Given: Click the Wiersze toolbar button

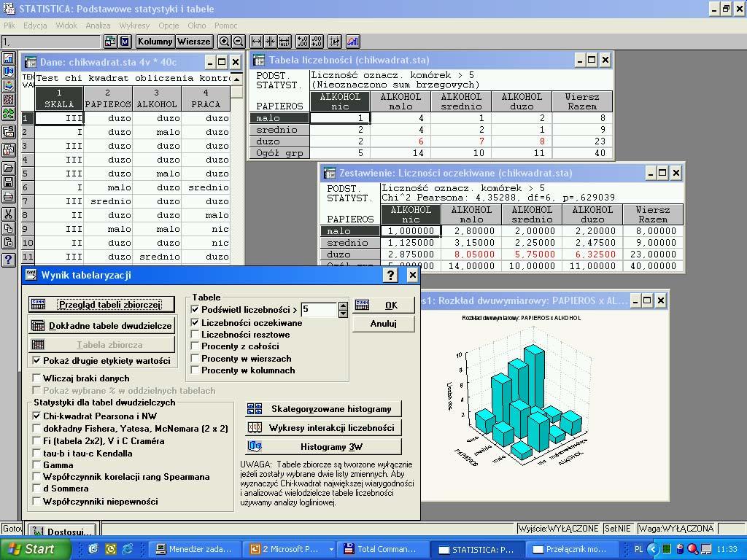Looking at the screenshot, I should [x=194, y=42].
